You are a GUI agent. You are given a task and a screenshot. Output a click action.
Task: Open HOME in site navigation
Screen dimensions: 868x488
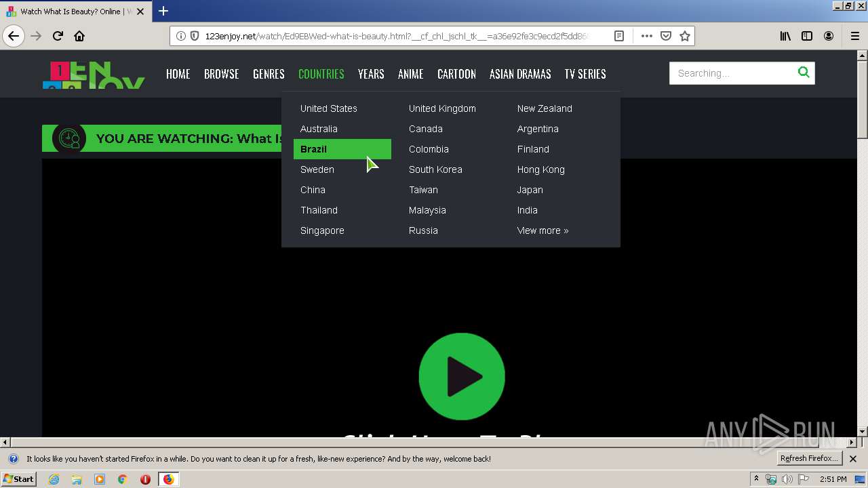pos(178,74)
